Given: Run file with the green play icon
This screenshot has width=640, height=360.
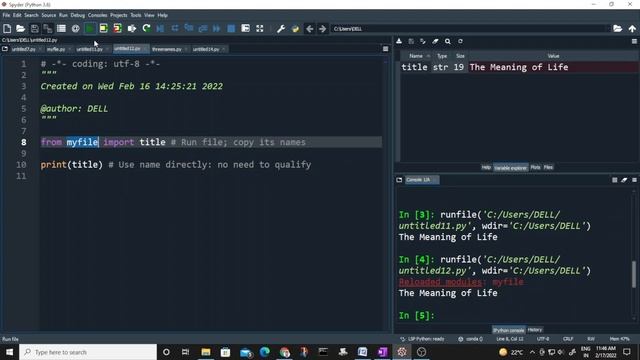Looking at the screenshot, I should tap(90, 29).
